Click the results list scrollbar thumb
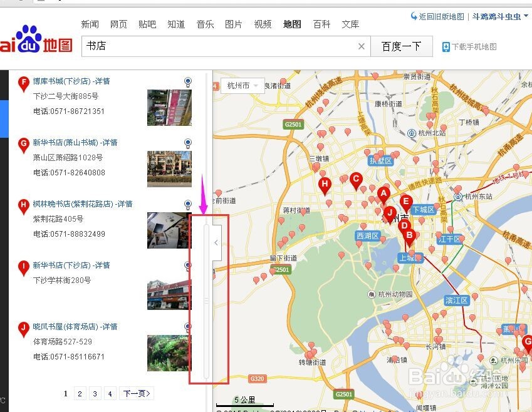This screenshot has height=412, width=532. point(206,302)
